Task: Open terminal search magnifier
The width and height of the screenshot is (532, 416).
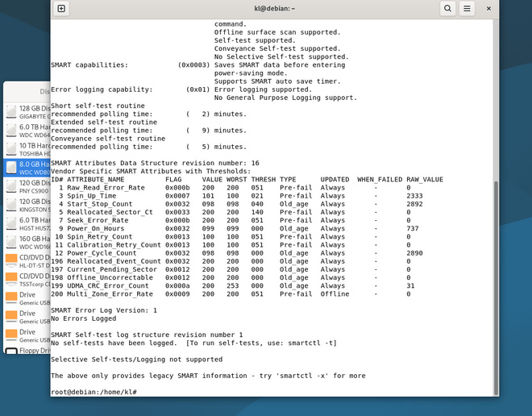Action: [x=447, y=9]
